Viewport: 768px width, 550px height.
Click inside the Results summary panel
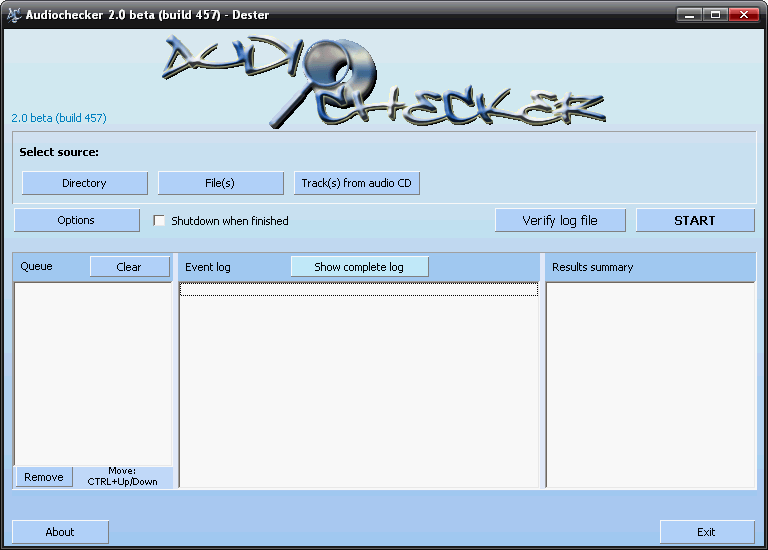650,385
